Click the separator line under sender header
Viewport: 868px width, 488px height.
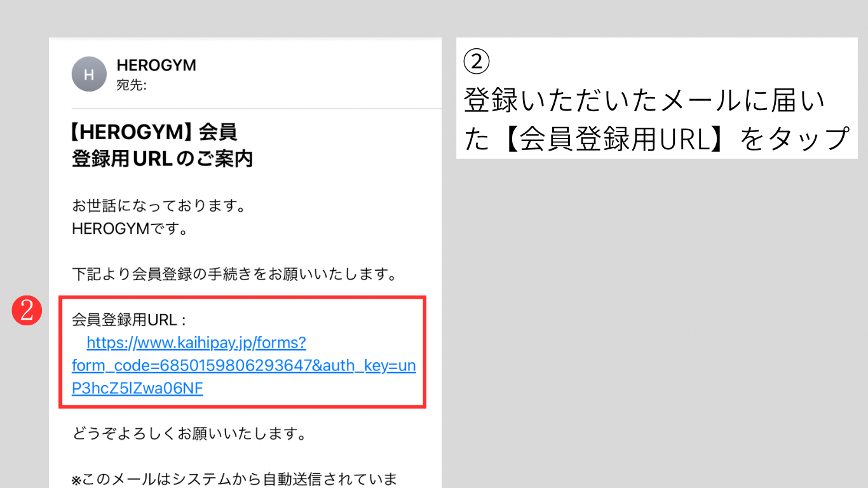pyautogui.click(x=257, y=109)
